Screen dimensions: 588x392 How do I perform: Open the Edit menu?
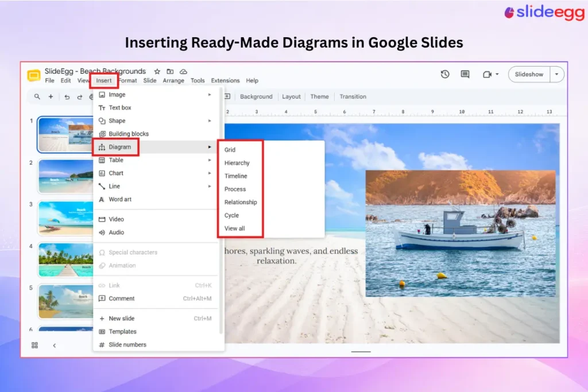(x=65, y=80)
